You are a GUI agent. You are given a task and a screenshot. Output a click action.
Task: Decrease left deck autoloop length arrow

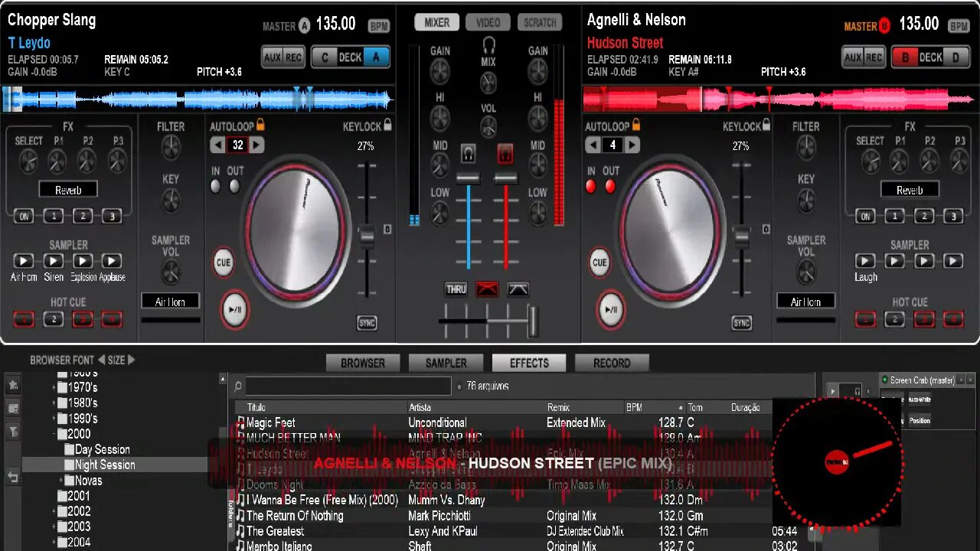(x=218, y=145)
